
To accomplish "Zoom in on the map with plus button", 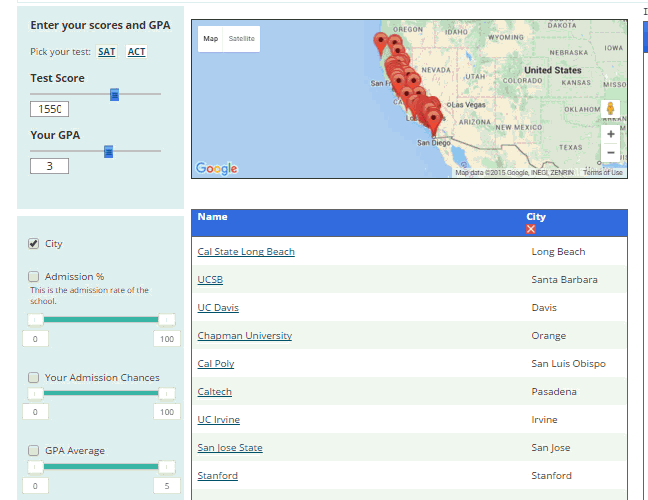I will 610,134.
